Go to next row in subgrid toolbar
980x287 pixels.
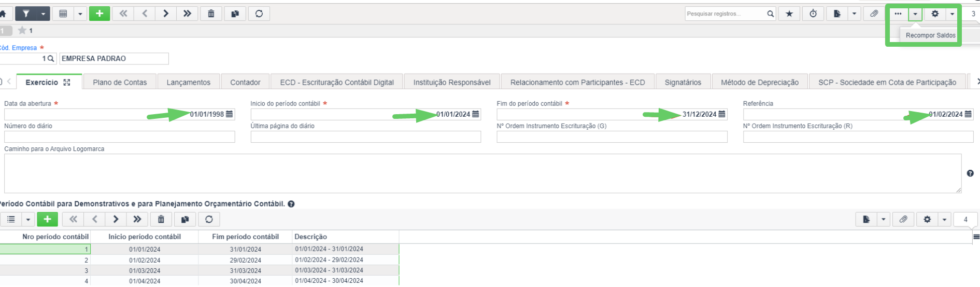pyautogui.click(x=116, y=220)
